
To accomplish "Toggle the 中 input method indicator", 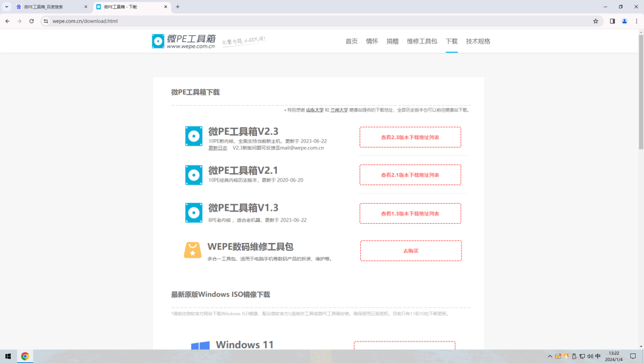I will (598, 356).
